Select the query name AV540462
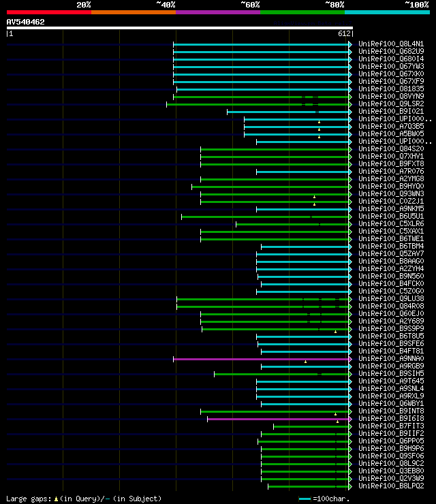This screenshot has width=436, height=504. (25, 22)
